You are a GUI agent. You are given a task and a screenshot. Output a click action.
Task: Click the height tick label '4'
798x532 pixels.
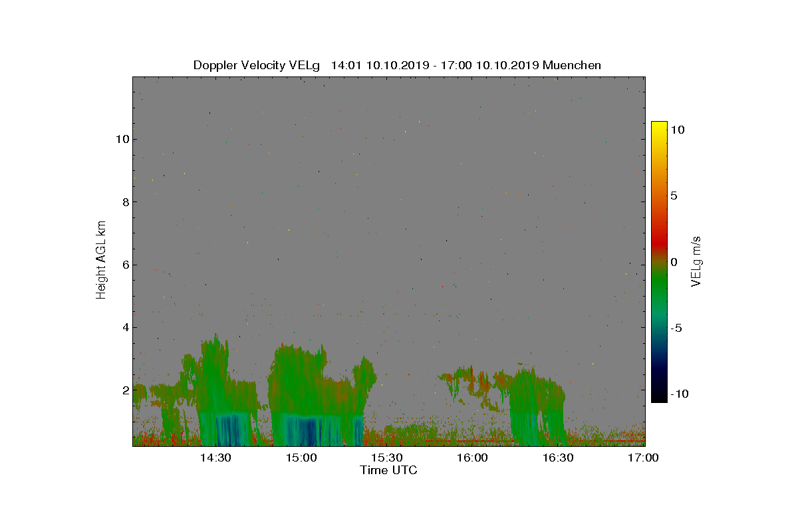pyautogui.click(x=124, y=327)
